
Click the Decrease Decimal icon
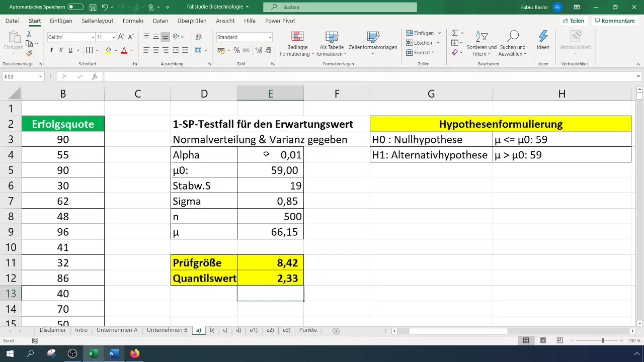(x=269, y=50)
